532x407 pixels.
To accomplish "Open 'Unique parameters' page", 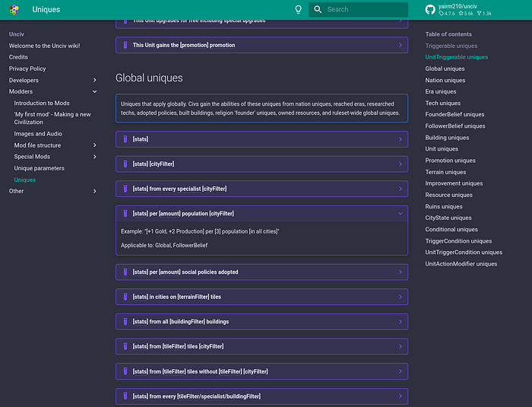I will 39,168.
